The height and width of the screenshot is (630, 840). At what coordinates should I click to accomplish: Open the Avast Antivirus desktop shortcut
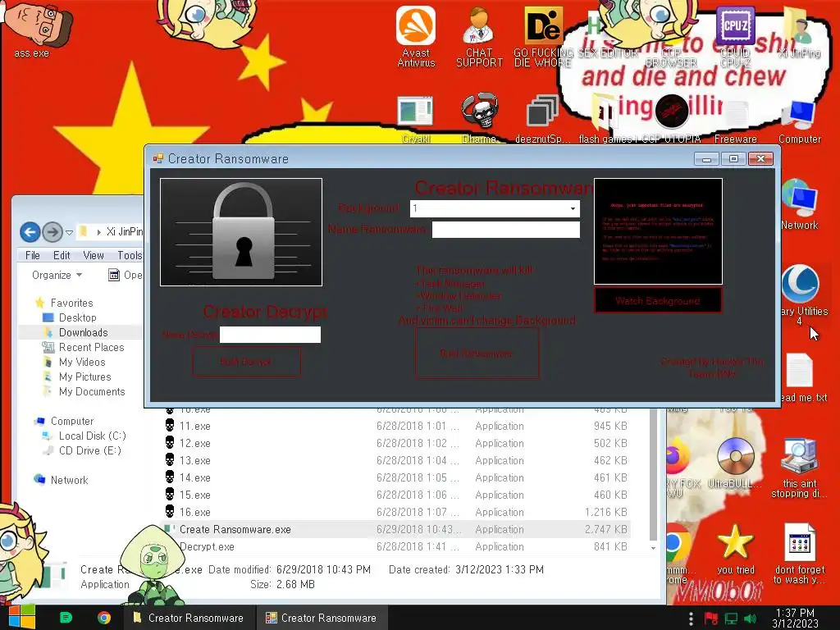pyautogui.click(x=416, y=36)
